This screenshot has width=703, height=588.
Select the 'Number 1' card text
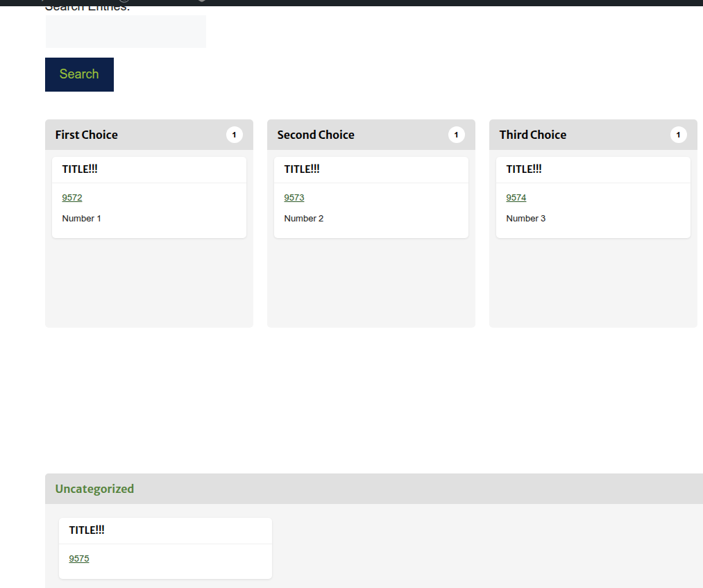point(82,219)
